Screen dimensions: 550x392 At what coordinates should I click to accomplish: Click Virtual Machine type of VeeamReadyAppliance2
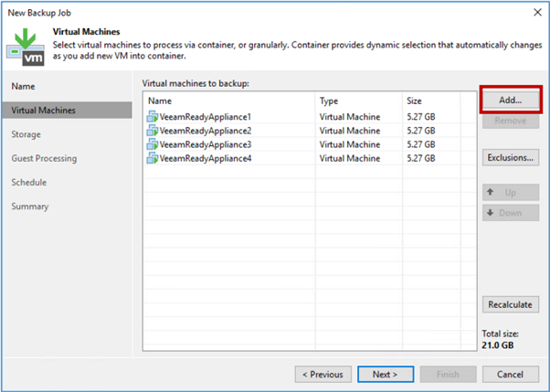tap(350, 131)
